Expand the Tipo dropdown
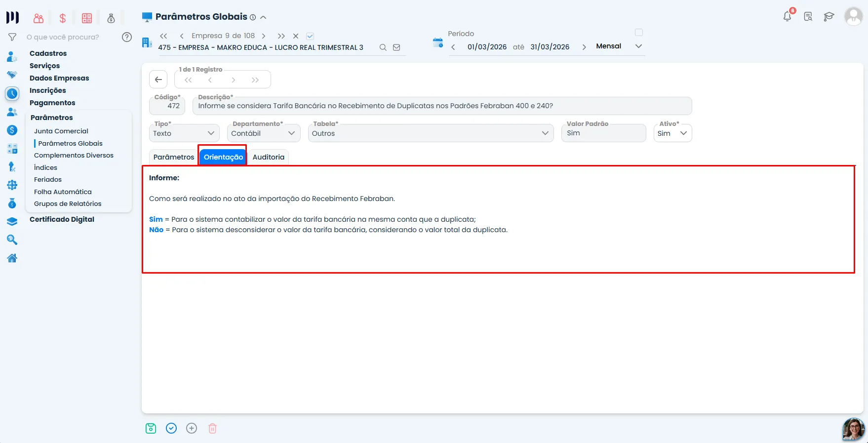868x443 pixels. 184,133
